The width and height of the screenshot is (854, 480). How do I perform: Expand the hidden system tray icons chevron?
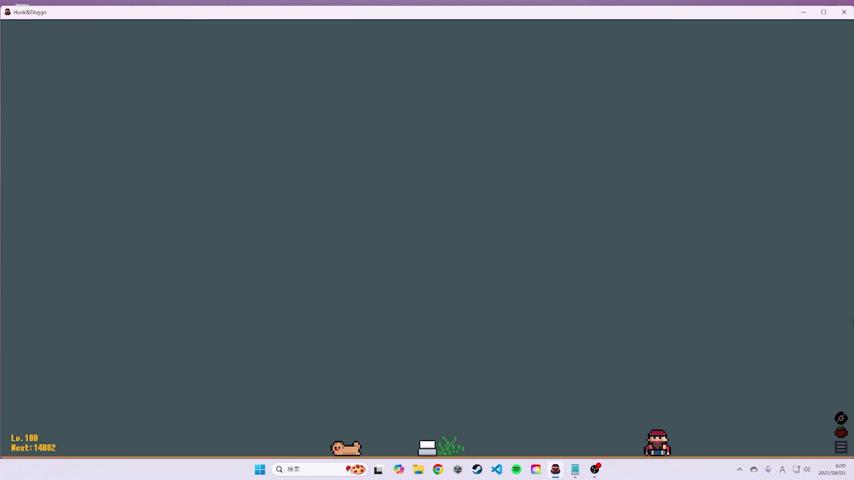740,469
